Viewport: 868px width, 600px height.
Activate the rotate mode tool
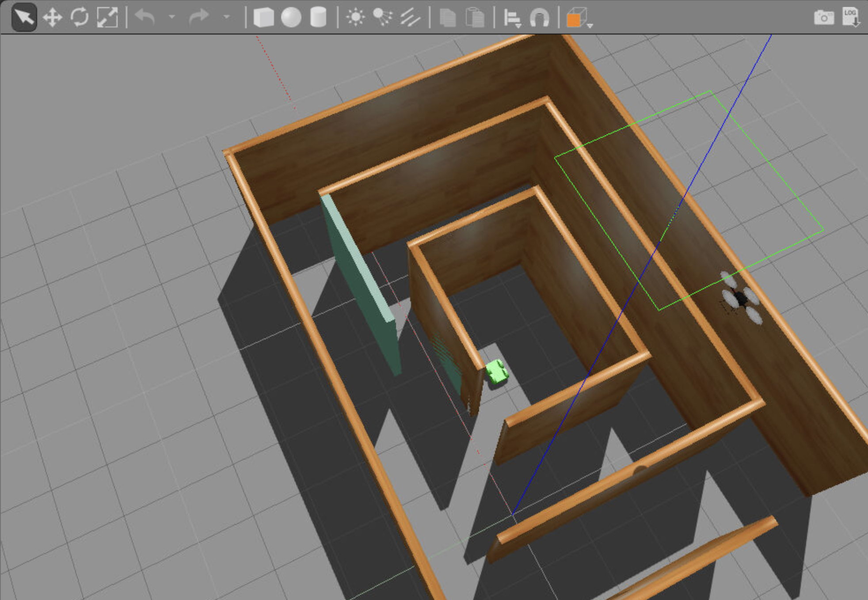coord(80,18)
